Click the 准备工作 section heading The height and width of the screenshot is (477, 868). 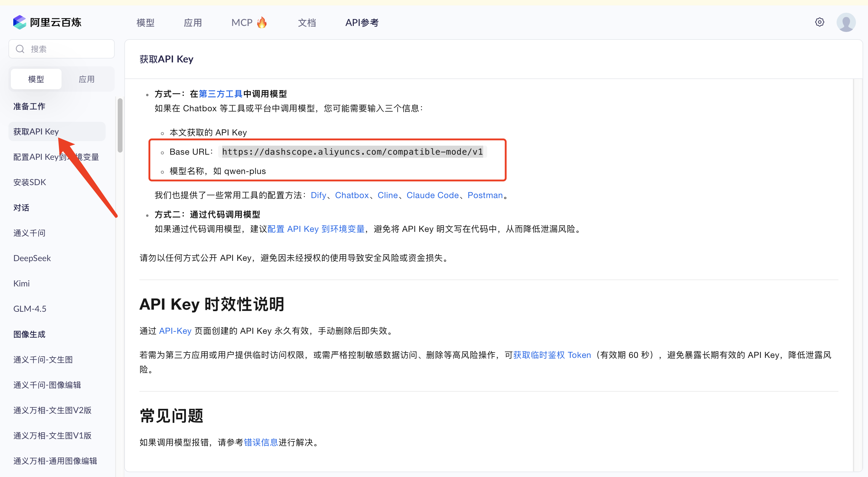[x=29, y=106]
